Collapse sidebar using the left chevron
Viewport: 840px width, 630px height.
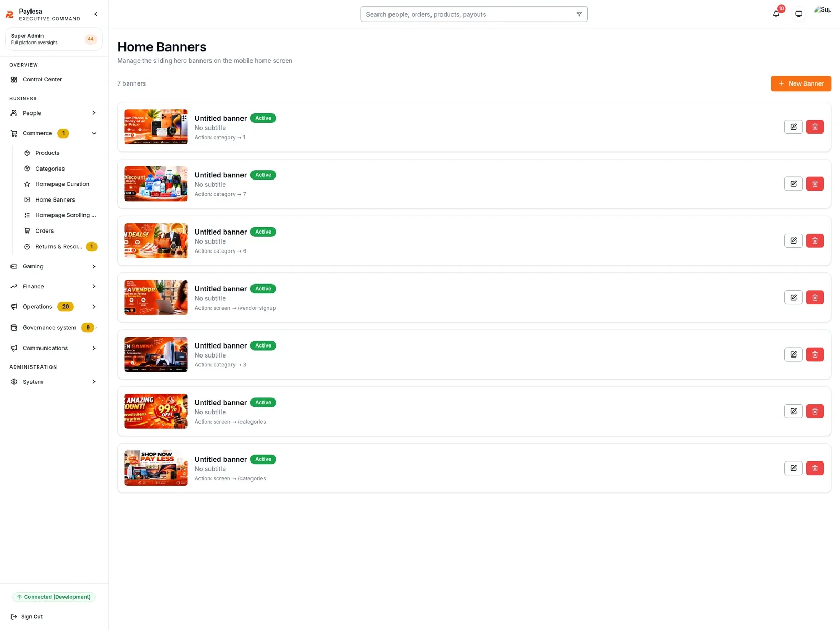tap(96, 14)
